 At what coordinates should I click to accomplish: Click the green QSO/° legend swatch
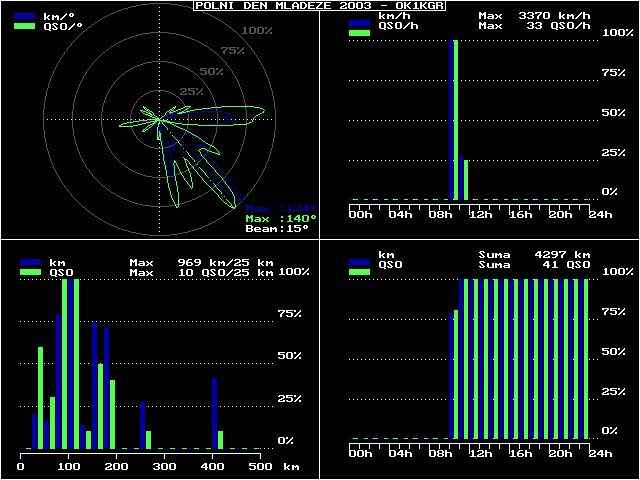[x=28, y=27]
